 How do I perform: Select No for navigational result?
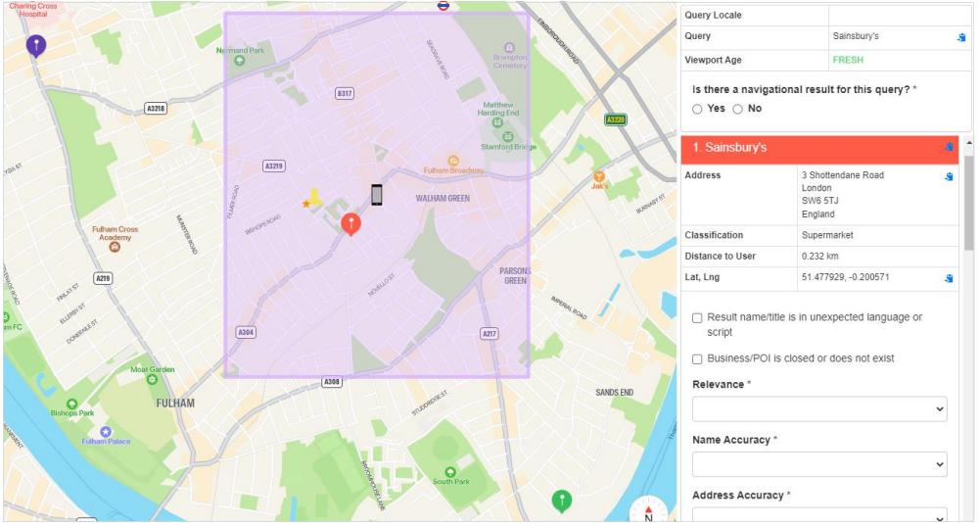[x=738, y=109]
